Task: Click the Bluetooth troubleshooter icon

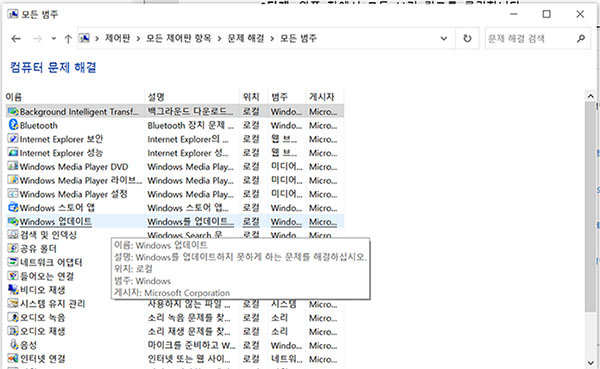Action: 13,125
